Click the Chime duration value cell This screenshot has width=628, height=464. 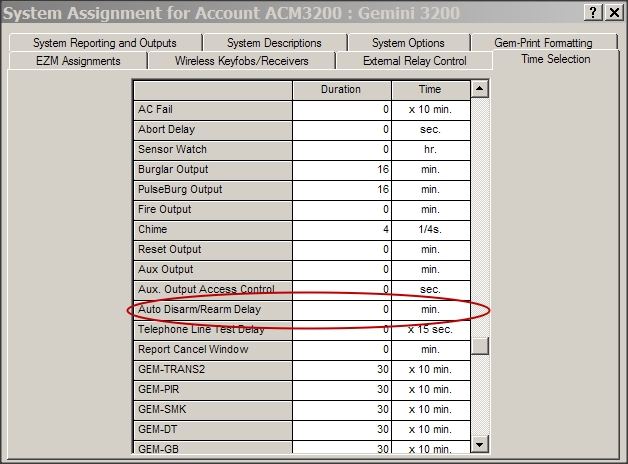tap(341, 230)
